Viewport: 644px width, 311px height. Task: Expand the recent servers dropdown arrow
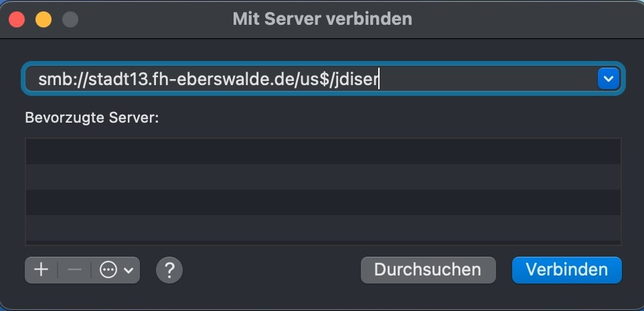coord(609,78)
